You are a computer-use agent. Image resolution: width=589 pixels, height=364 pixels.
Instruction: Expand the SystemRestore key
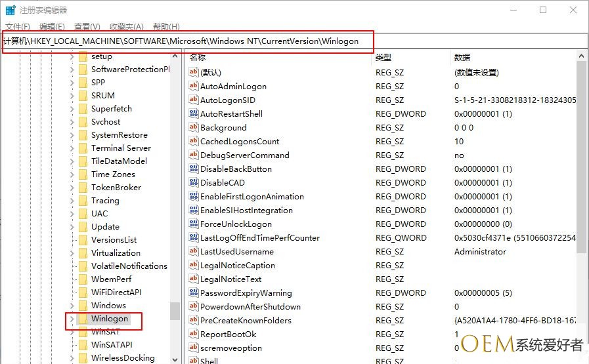pyautogui.click(x=72, y=135)
